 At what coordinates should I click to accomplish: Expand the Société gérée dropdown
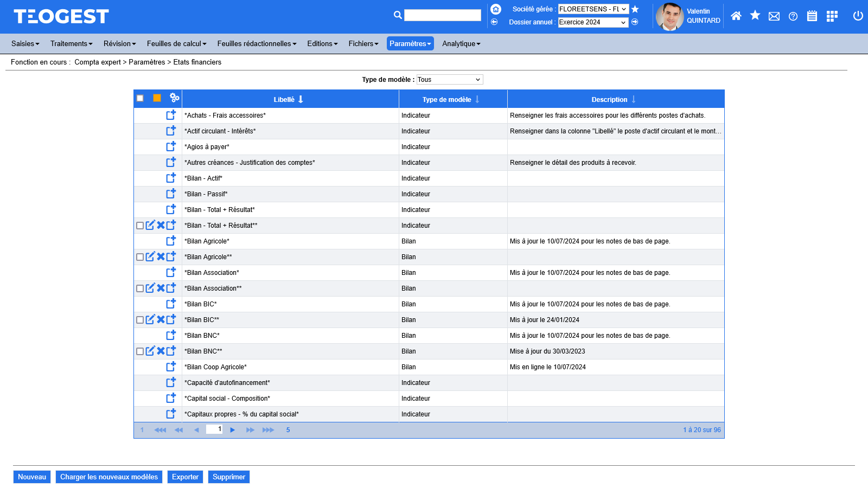(593, 9)
